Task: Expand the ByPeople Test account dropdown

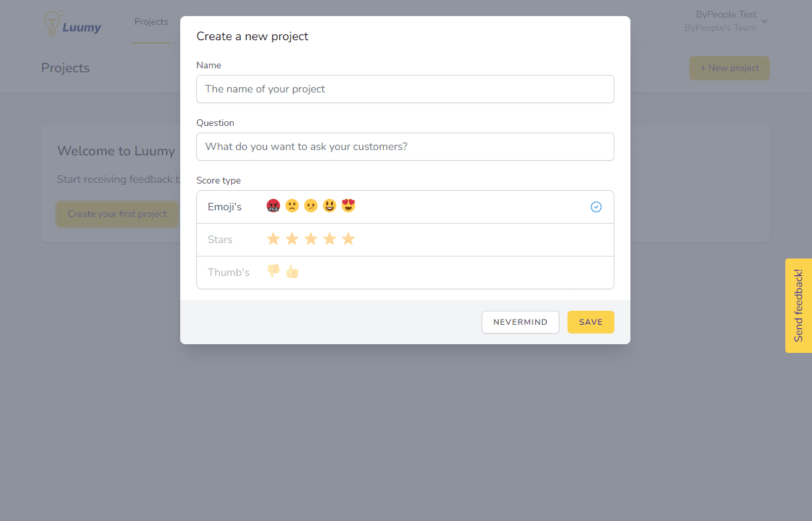Action: tap(764, 21)
